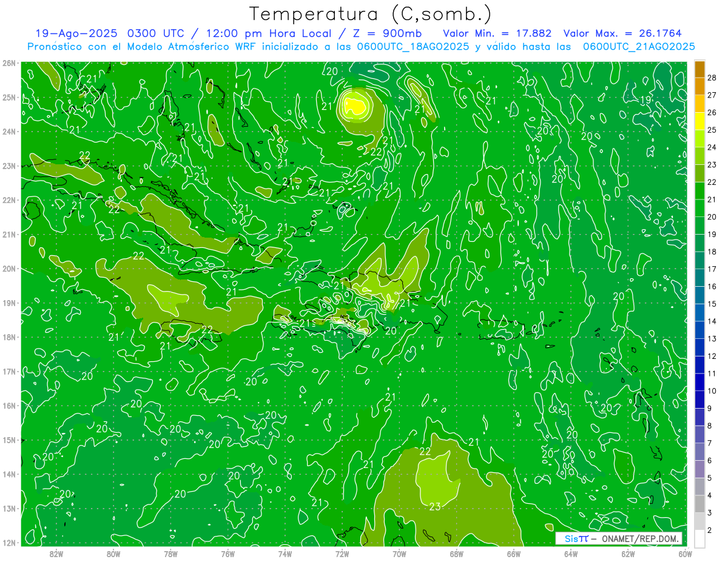Pick the white swatch below legend label 2

699,538
